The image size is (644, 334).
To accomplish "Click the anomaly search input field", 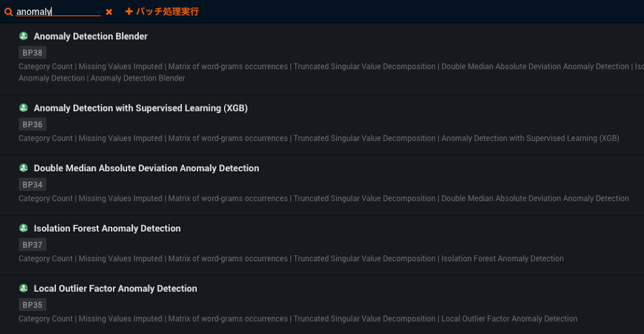I will 57,12.
